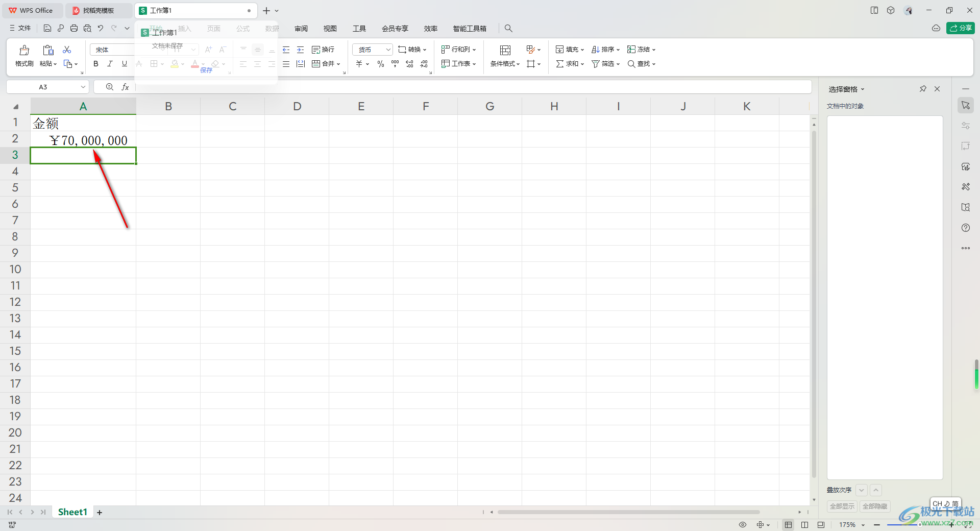This screenshot has width=980, height=531.
Task: Click the cloud sync icon near Share
Action: tap(936, 28)
